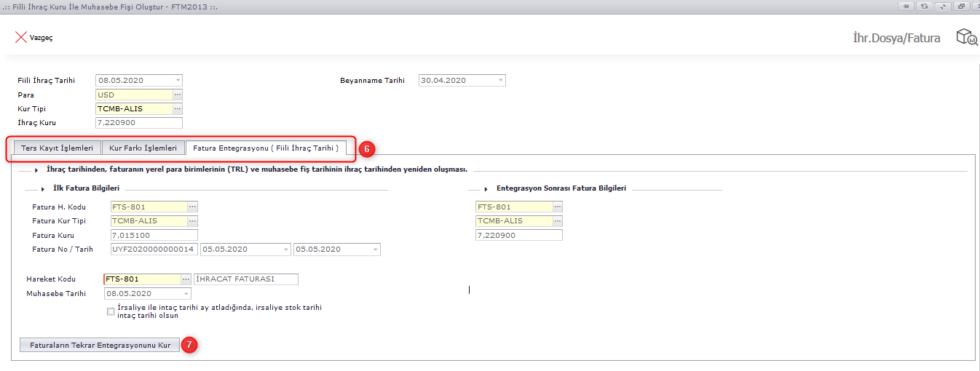Open lookup beside İlk Fatura H. Kodu field

[x=192, y=207]
